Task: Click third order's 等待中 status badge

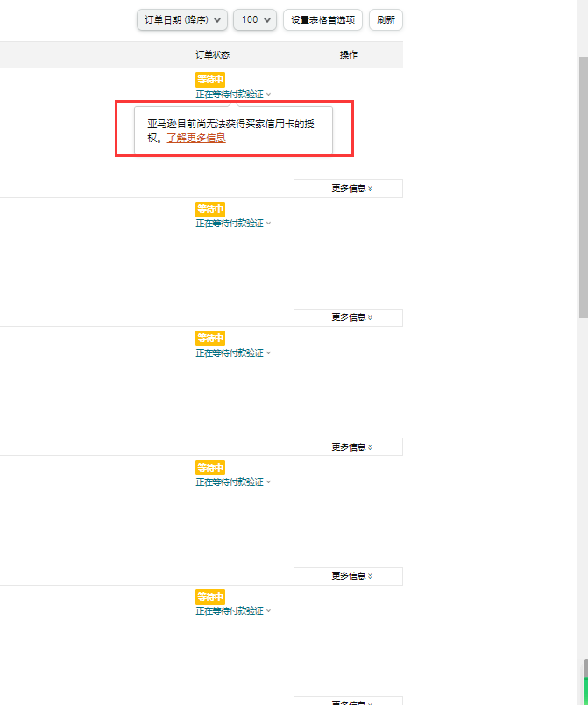Action: click(210, 338)
